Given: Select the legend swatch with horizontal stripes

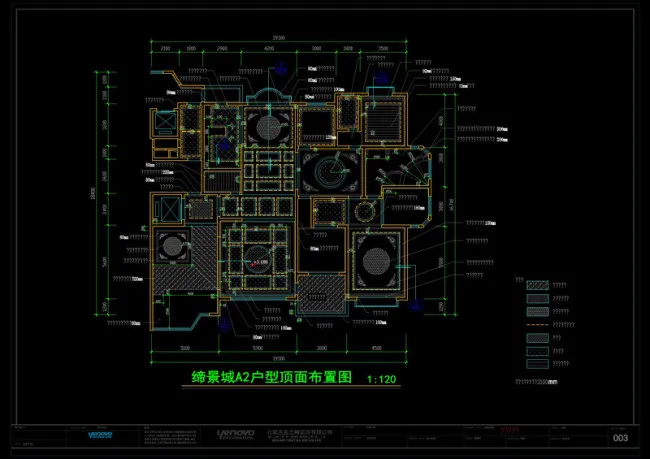Looking at the screenshot, I should 538,364.
